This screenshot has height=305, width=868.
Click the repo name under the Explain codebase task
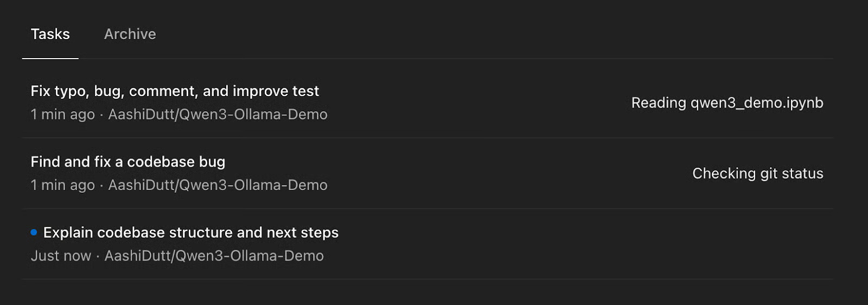[x=214, y=256]
